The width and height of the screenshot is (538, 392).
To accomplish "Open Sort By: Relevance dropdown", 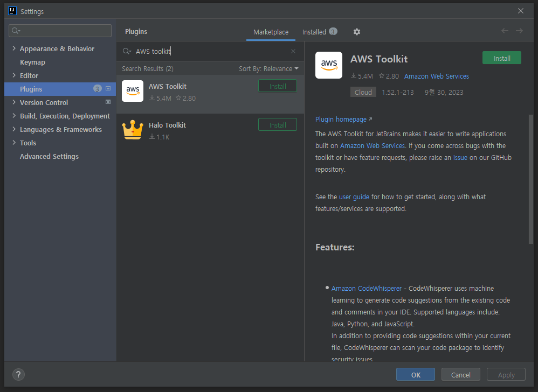I will pos(268,69).
